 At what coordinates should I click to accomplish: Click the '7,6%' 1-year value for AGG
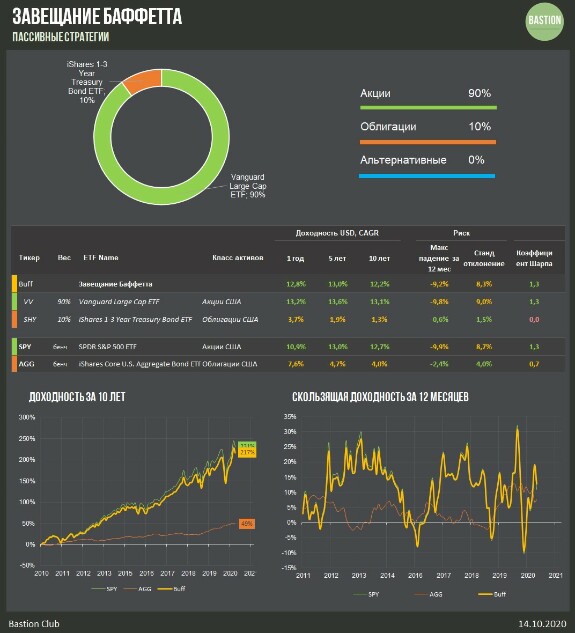tap(296, 364)
